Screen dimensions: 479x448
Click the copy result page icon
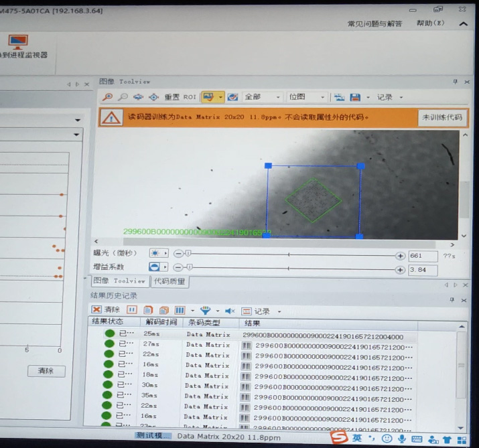pyautogui.click(x=148, y=310)
